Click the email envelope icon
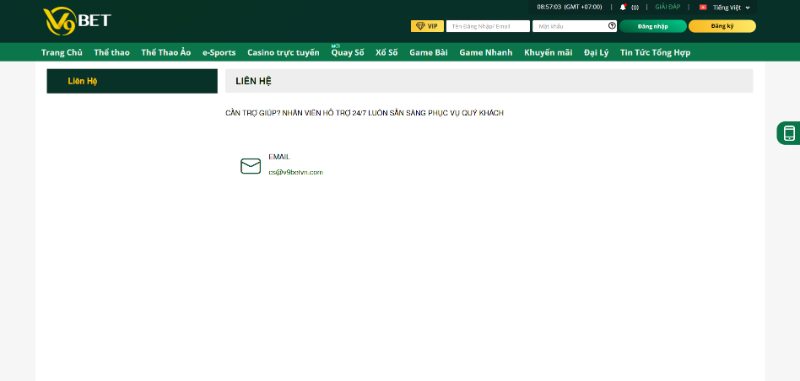The image size is (800, 381). [251, 166]
